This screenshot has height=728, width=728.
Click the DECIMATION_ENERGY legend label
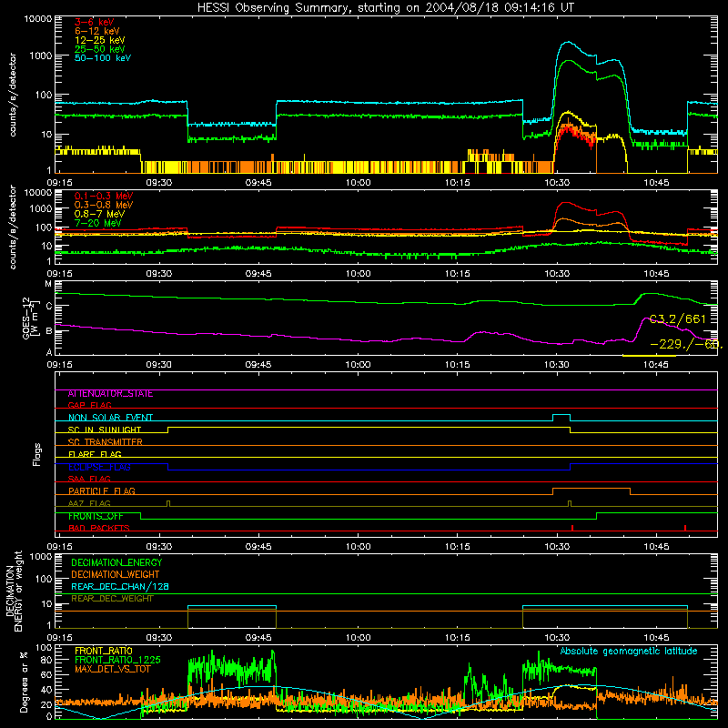[x=116, y=562]
